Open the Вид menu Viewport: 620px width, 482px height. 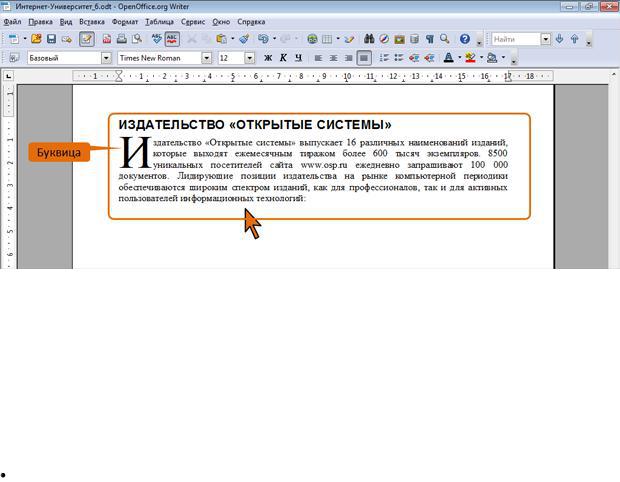[66, 22]
